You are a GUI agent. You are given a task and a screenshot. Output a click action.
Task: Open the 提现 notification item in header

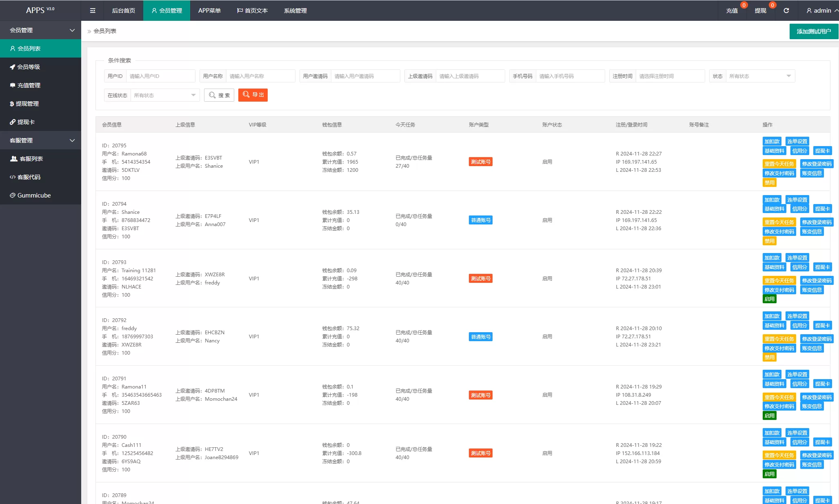tap(760, 11)
